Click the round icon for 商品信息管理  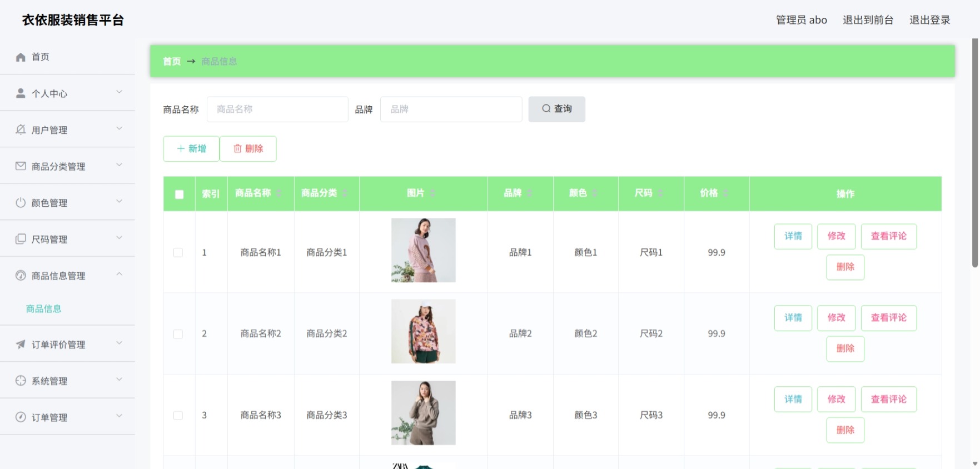(21, 275)
